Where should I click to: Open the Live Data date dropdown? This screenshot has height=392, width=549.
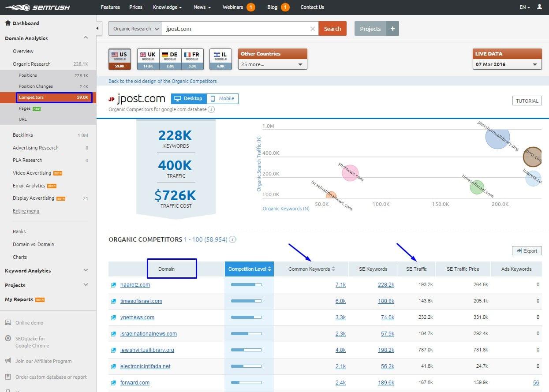pyautogui.click(x=507, y=64)
